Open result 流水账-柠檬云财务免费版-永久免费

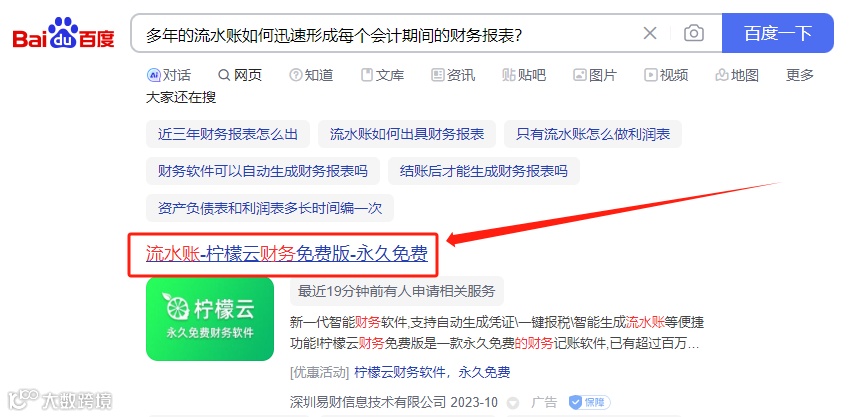click(287, 253)
